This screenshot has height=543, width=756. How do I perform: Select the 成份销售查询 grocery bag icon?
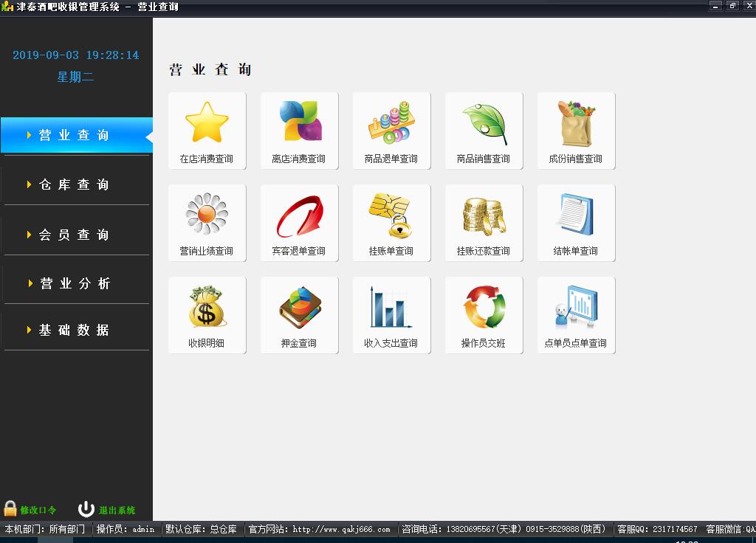(576, 123)
